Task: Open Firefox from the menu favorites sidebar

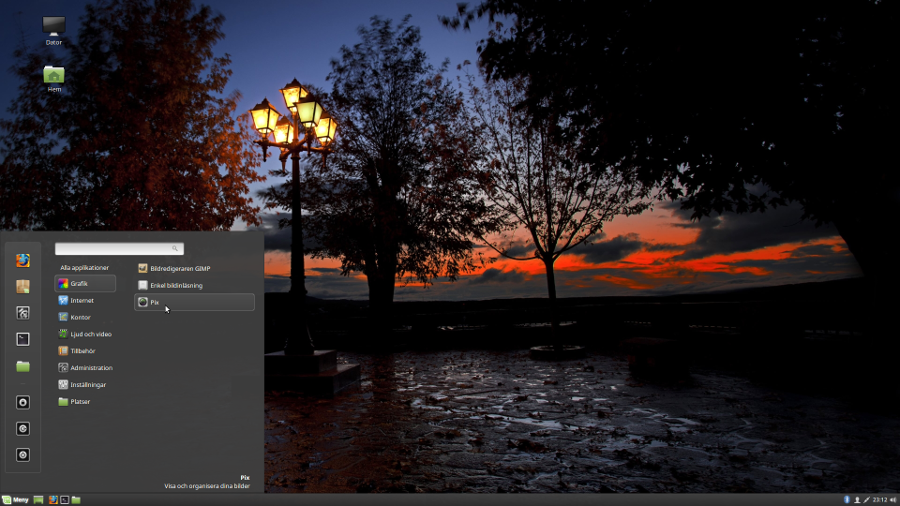Action: pos(23,260)
